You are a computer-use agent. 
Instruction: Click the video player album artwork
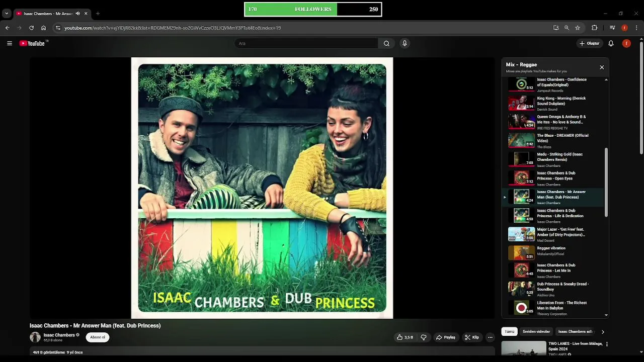(262, 188)
